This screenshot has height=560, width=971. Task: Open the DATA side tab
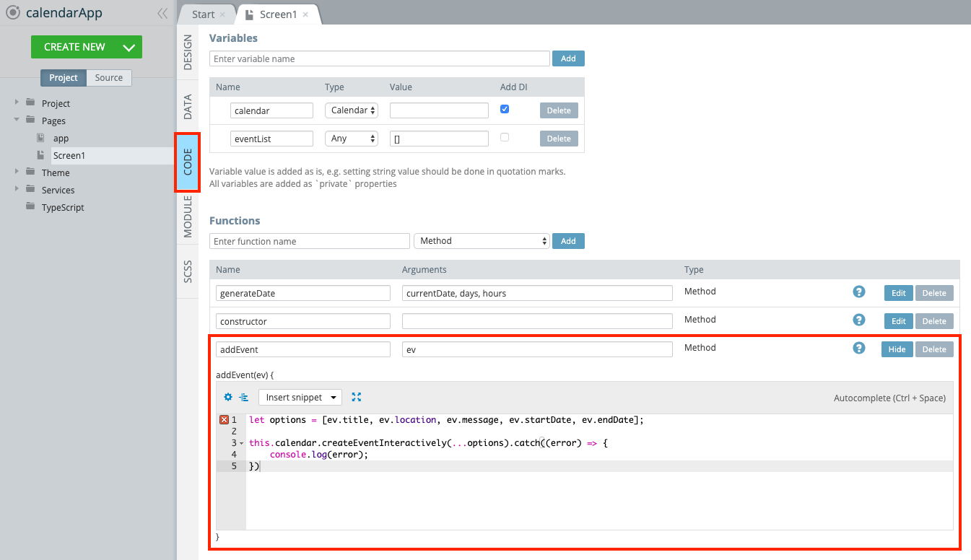click(188, 105)
